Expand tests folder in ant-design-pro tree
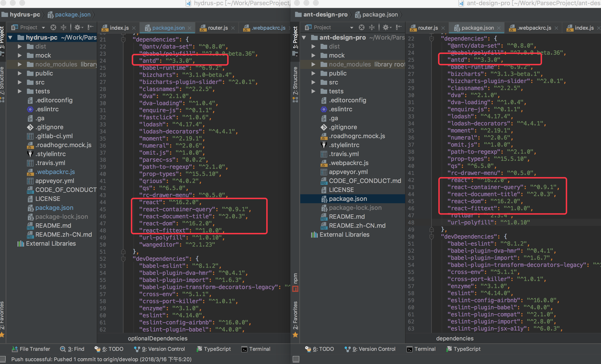Screen dimensions: 601x364 tap(313, 91)
